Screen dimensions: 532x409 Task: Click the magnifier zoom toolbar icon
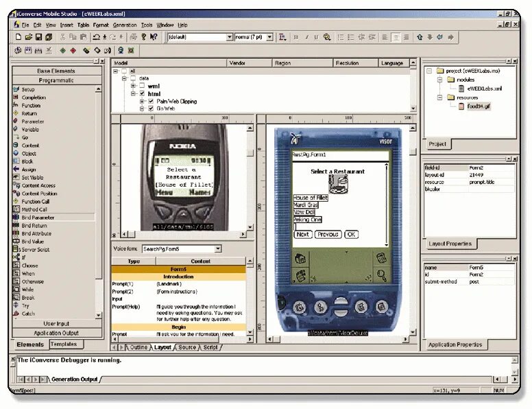tap(327, 37)
